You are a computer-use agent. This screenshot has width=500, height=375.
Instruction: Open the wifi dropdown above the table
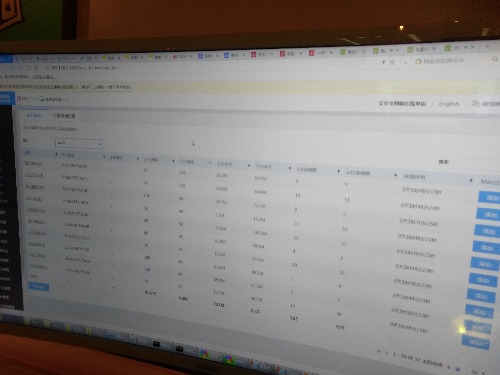[78, 143]
